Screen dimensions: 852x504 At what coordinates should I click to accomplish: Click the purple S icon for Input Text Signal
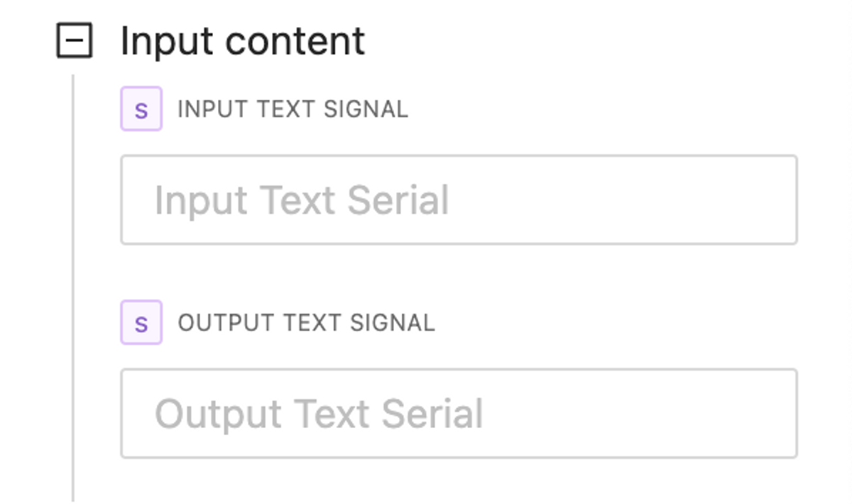[x=141, y=109]
